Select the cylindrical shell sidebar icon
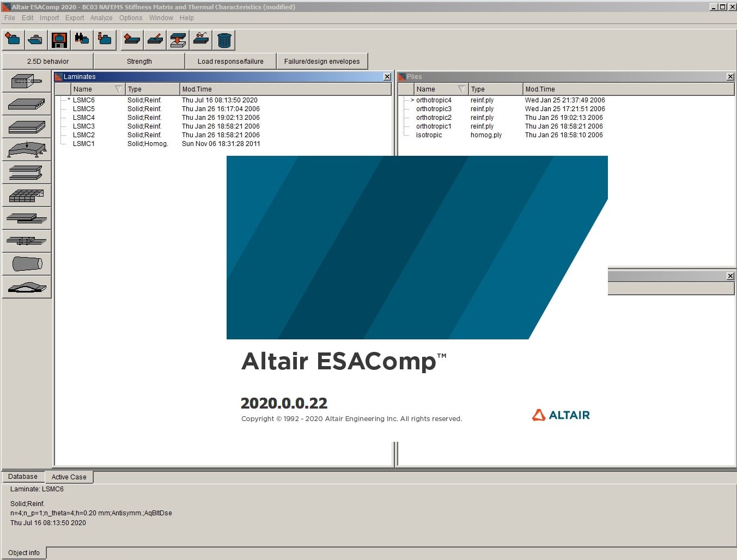 (27, 264)
